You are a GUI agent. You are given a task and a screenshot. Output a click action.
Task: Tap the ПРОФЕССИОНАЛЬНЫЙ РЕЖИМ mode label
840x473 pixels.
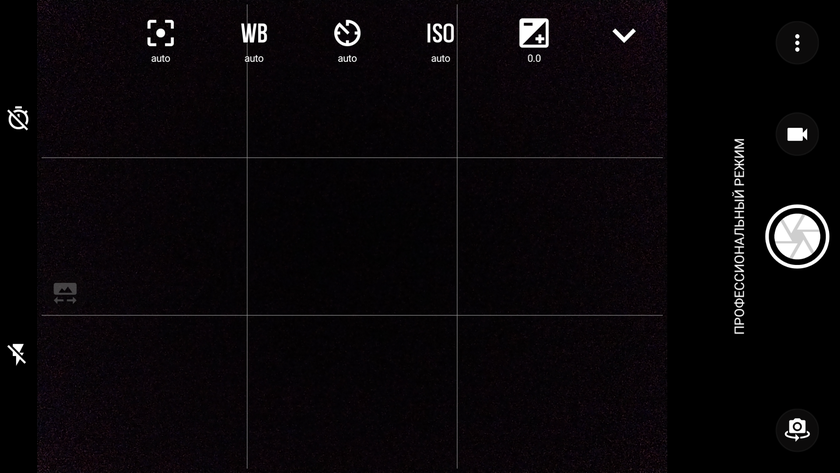[x=739, y=236]
